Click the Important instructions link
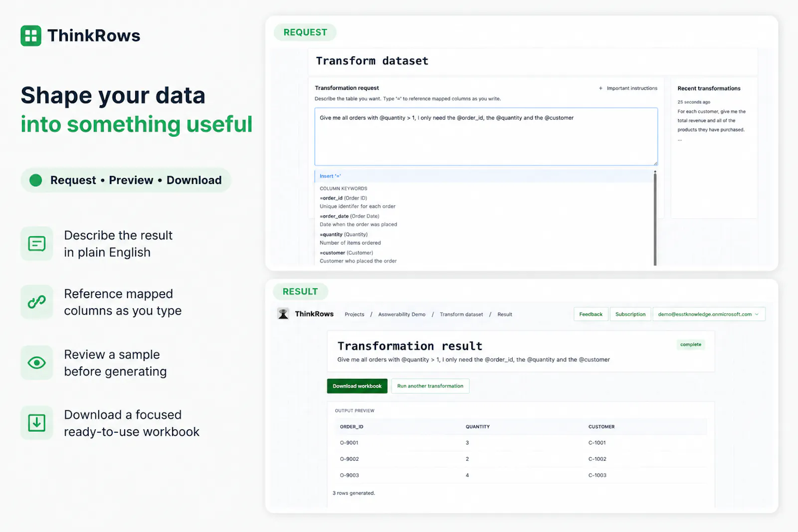 pyautogui.click(x=632, y=88)
